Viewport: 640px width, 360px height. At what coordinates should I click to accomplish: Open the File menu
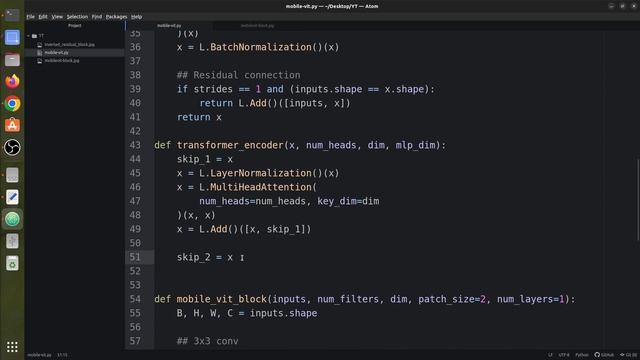(x=31, y=17)
